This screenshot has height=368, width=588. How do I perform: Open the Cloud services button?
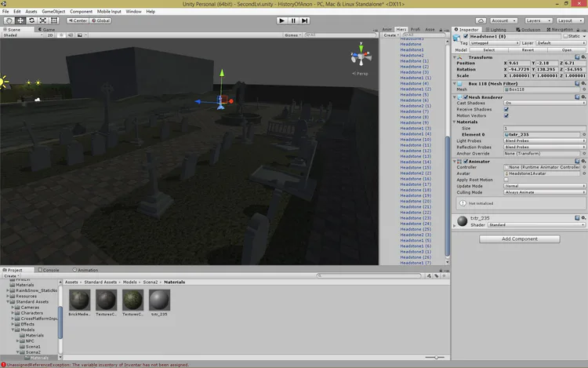(x=481, y=20)
